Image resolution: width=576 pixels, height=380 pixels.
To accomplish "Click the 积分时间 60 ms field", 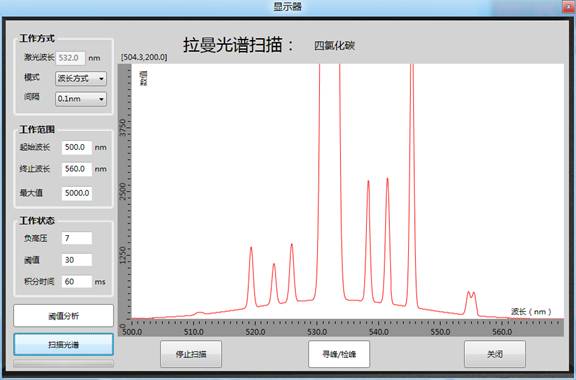I will [76, 282].
